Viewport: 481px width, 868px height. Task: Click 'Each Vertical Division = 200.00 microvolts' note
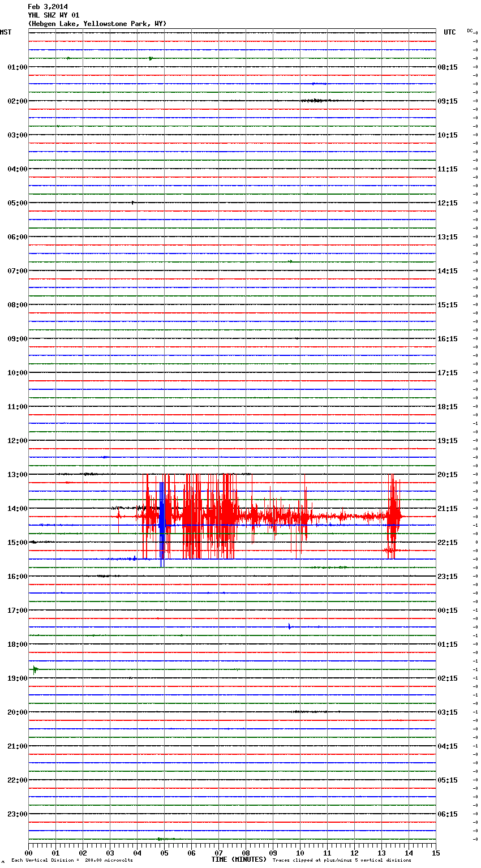coord(72,860)
